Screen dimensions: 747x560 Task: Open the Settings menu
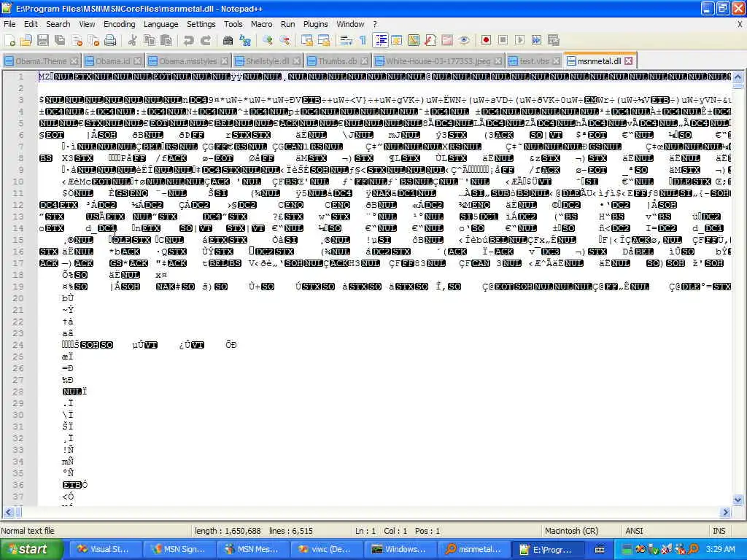[x=201, y=24]
